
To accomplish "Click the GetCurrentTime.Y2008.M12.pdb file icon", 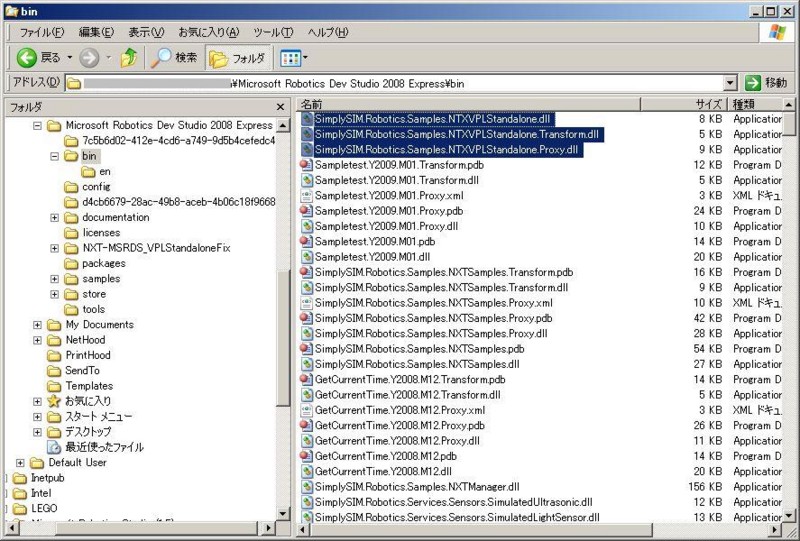I will click(x=306, y=456).
